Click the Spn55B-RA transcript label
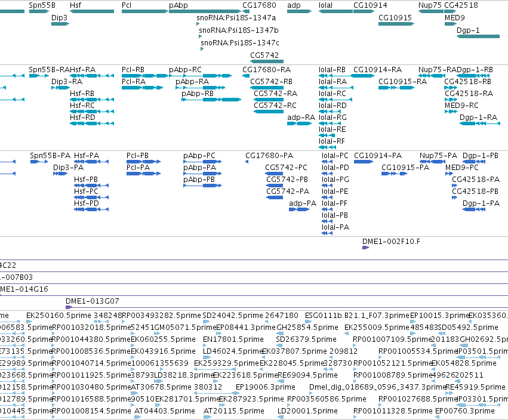 coord(50,70)
